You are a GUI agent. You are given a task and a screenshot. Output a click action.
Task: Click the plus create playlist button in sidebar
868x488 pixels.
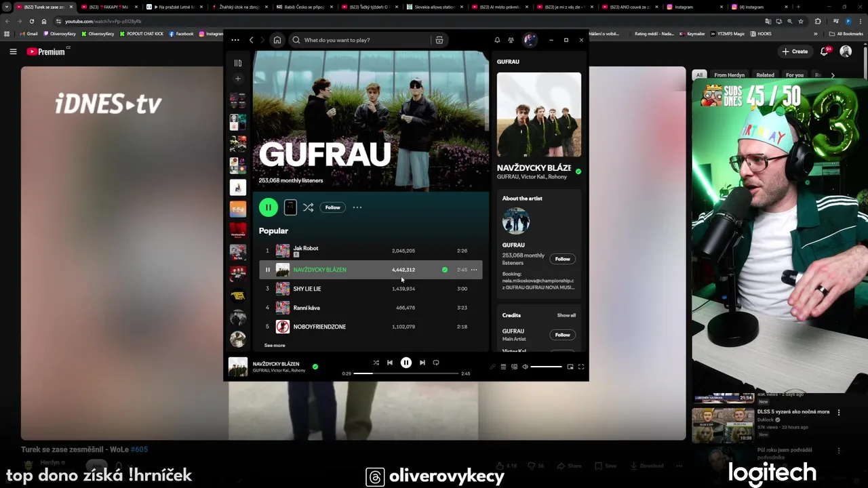coord(237,79)
